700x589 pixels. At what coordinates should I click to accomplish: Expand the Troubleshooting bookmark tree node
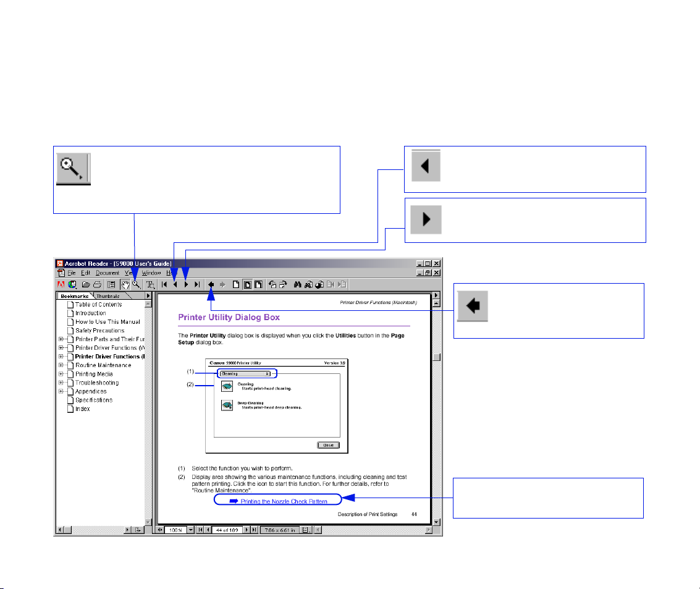pos(61,383)
